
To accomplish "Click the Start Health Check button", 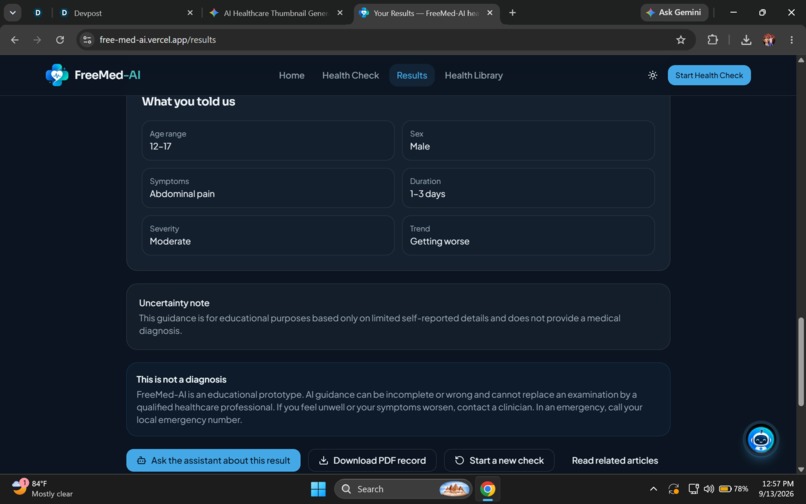I will click(709, 75).
